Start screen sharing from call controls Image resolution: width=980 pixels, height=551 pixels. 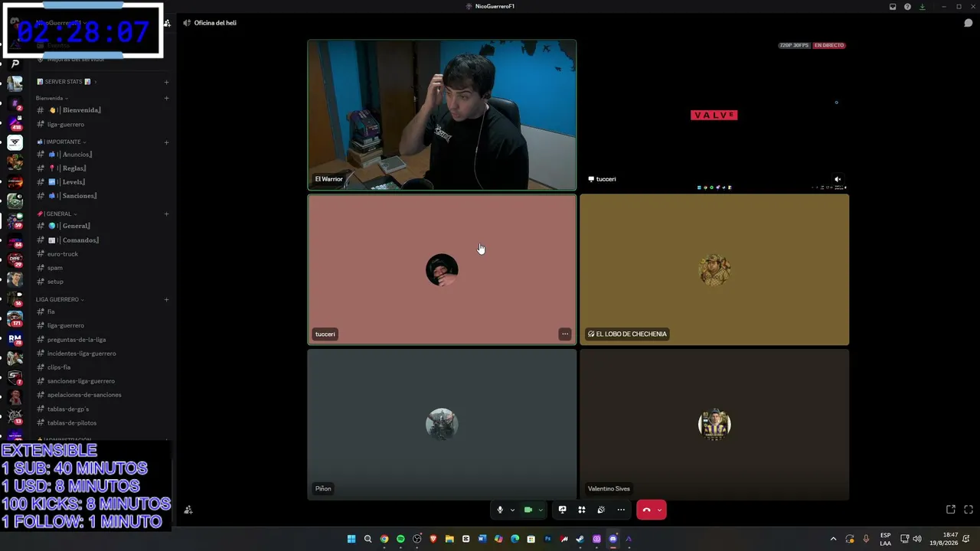562,510
